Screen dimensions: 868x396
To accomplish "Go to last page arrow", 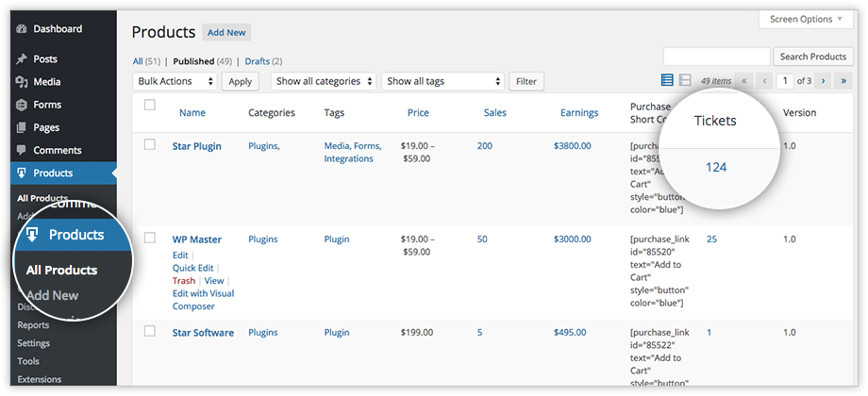I will pyautogui.click(x=843, y=81).
